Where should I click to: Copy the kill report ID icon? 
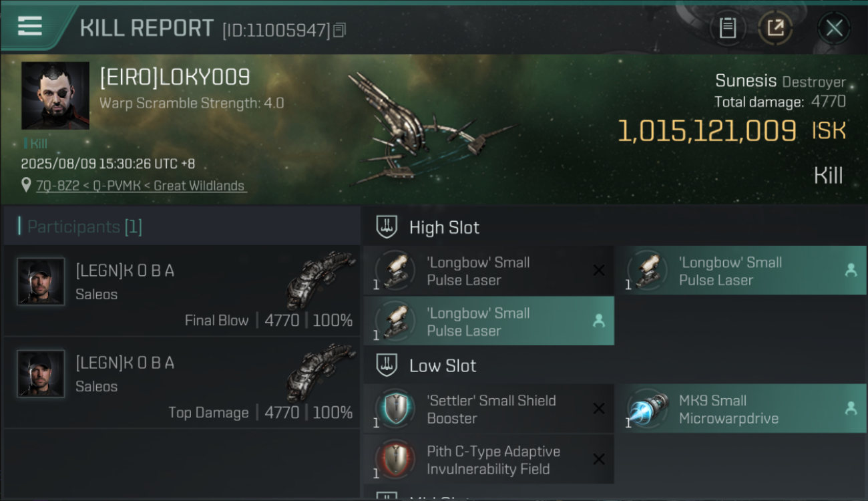(x=340, y=30)
